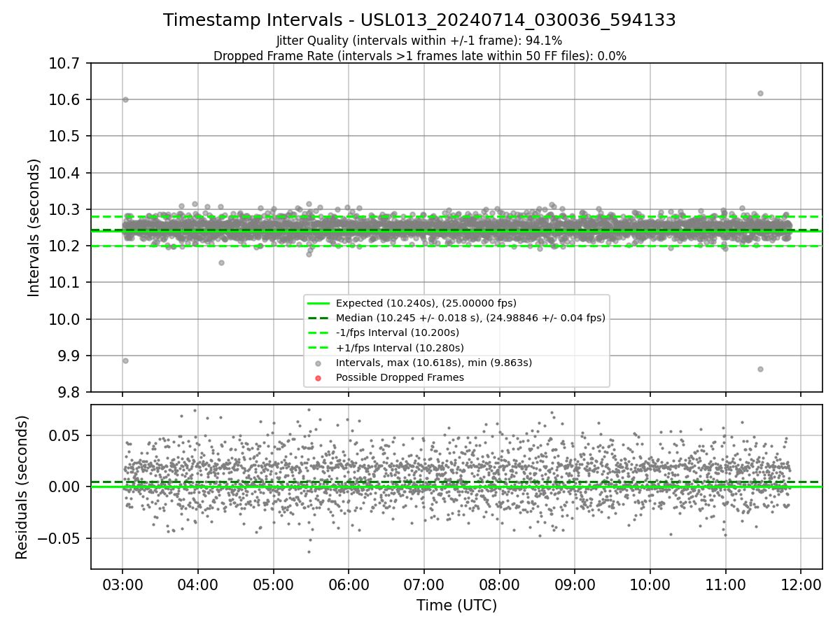Click the "10.4" y-axis tick label
The image size is (840, 630).
[x=63, y=173]
